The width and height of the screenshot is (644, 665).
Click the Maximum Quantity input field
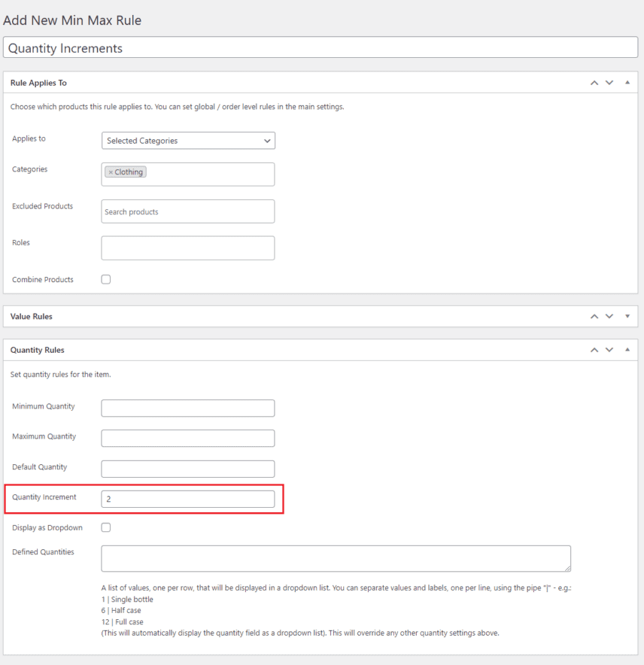pyautogui.click(x=187, y=438)
